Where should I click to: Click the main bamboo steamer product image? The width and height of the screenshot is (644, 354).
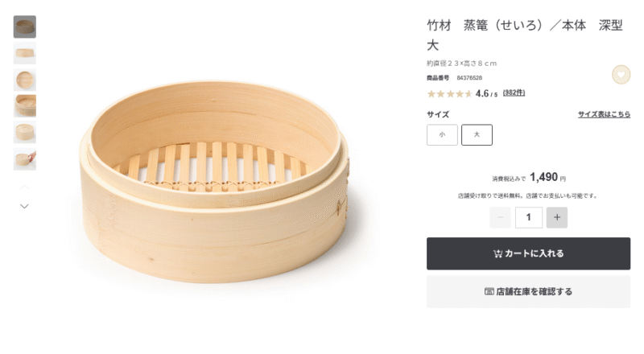pyautogui.click(x=213, y=181)
